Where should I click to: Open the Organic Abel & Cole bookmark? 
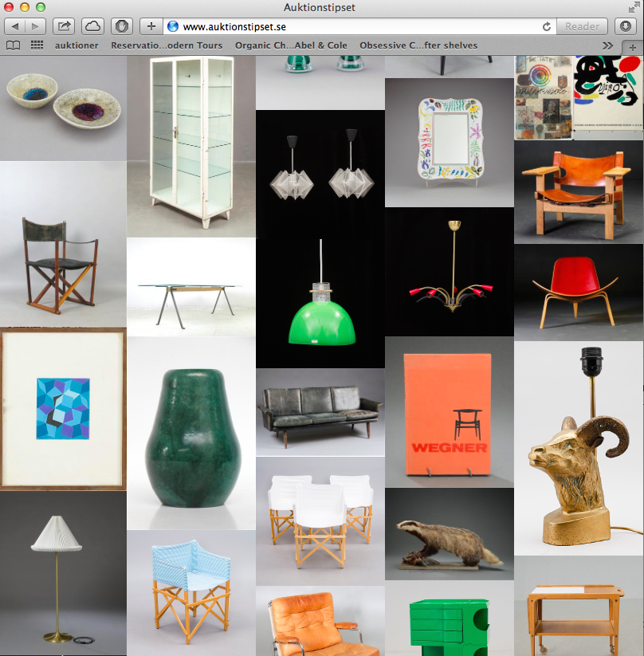291,45
